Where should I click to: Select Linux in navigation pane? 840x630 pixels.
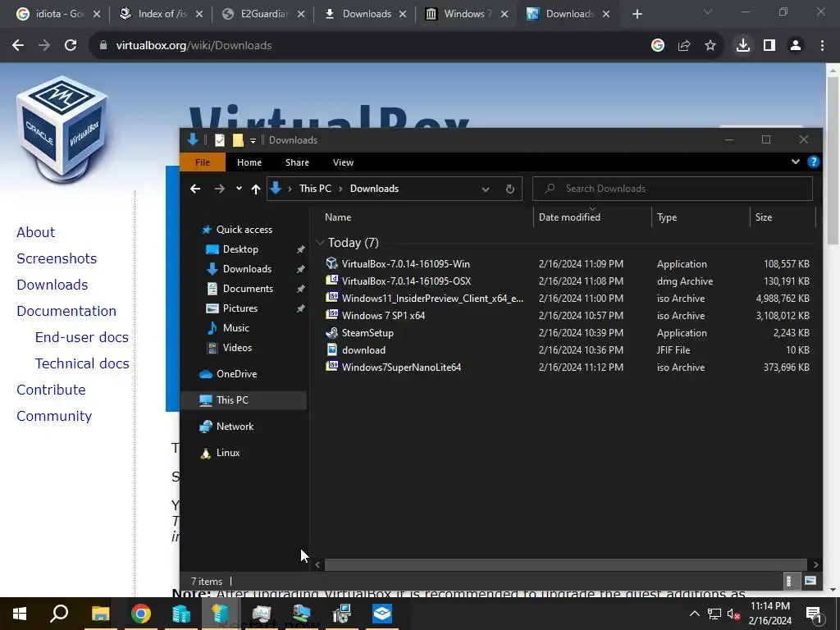[228, 453]
